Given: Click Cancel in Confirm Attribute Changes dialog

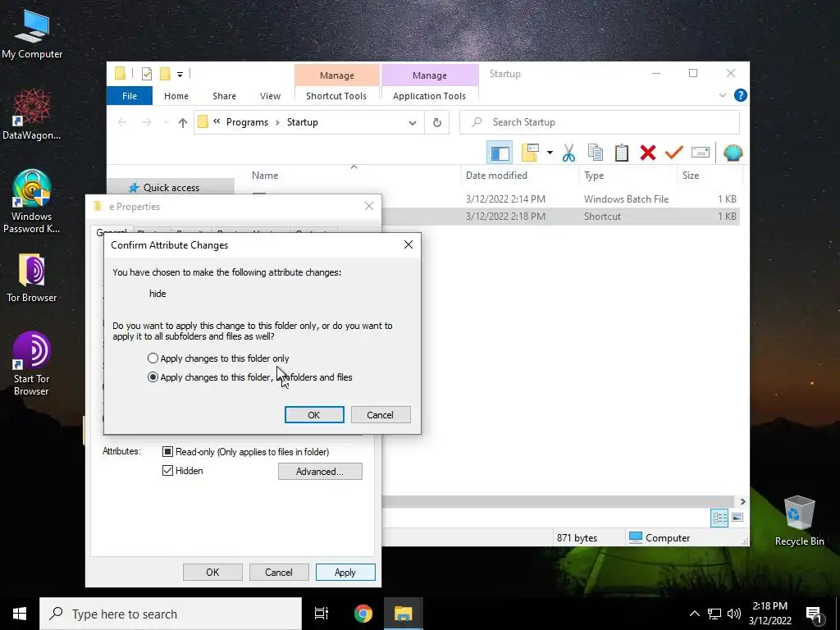Looking at the screenshot, I should click(x=381, y=414).
